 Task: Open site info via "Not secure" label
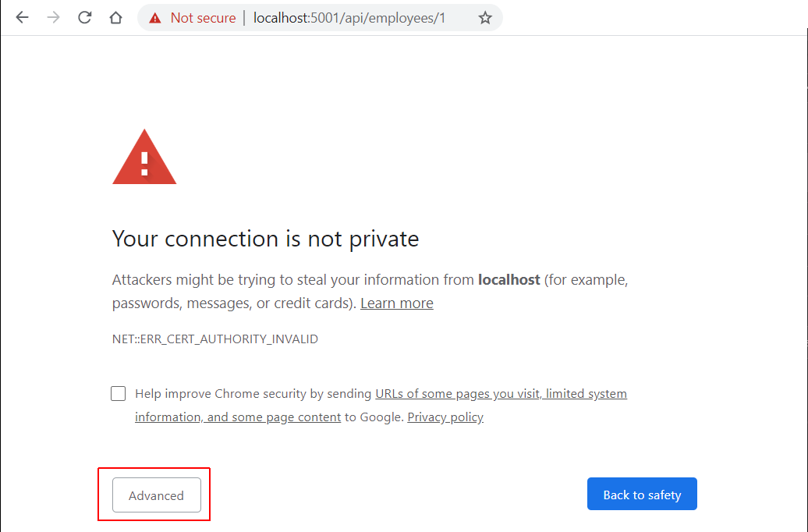coord(203,18)
